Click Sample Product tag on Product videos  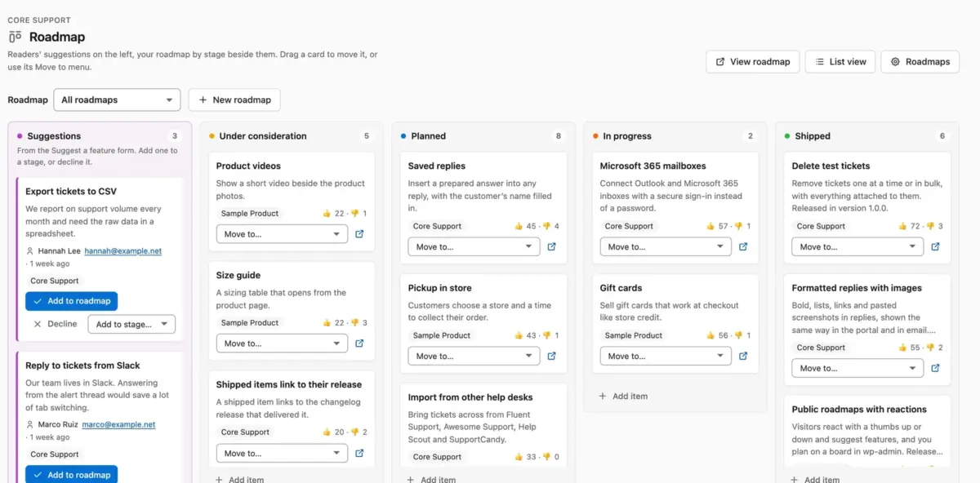250,214
